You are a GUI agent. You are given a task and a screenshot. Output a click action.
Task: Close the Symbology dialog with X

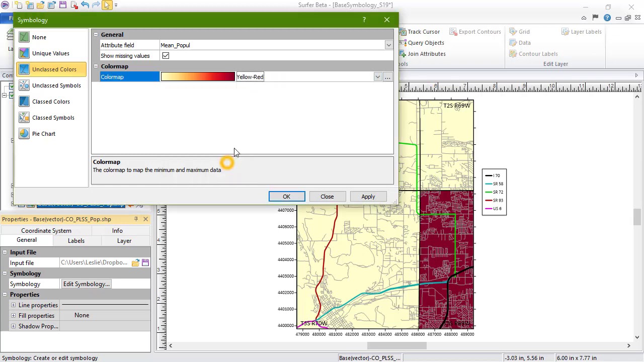[386, 20]
